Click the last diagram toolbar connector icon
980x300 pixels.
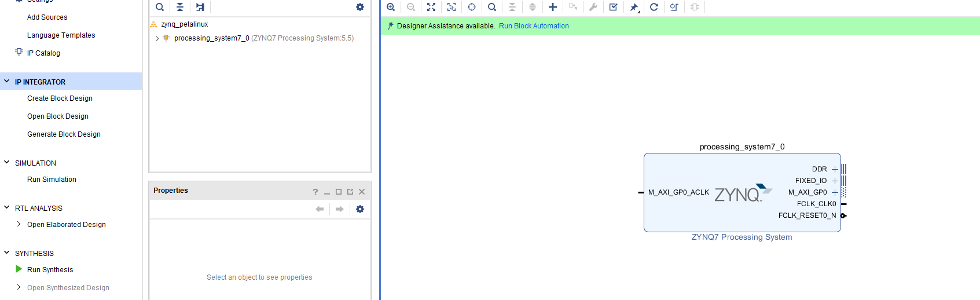(x=695, y=7)
